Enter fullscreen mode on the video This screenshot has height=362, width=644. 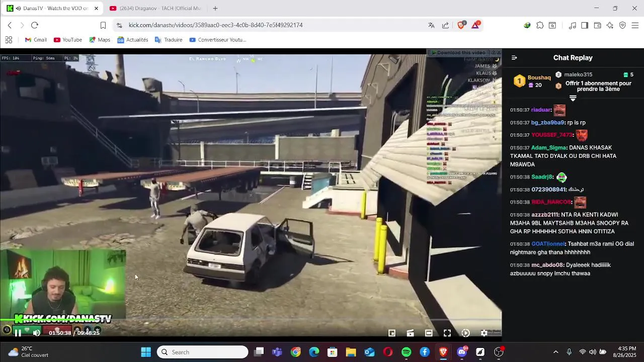[447, 333]
